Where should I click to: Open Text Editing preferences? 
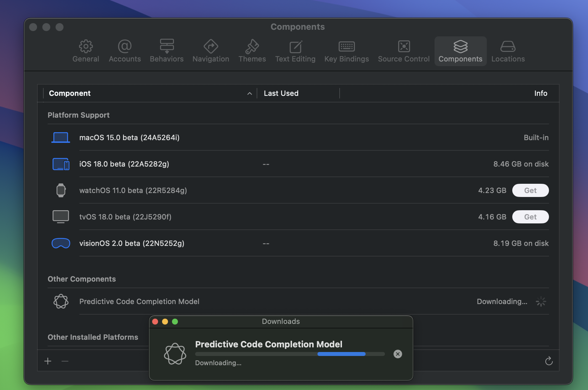click(295, 51)
